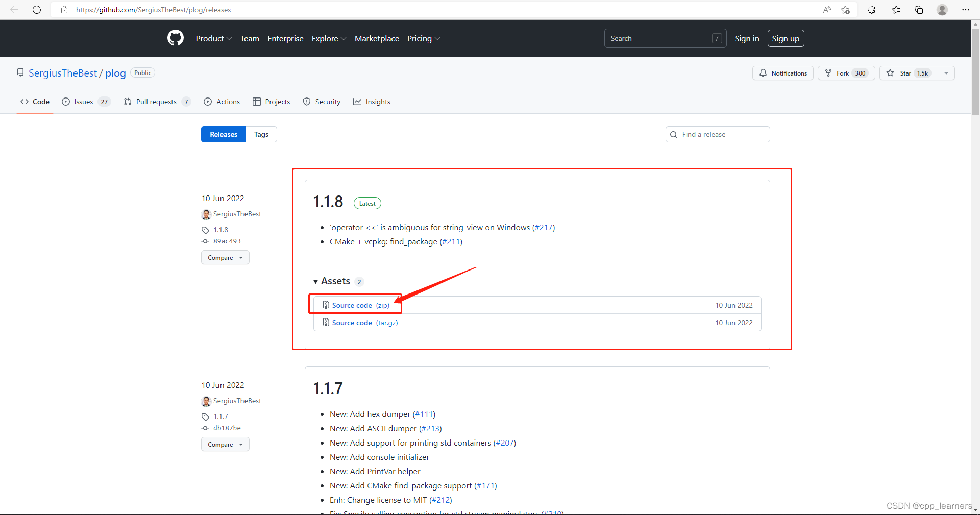Open the Pull requests tab

click(157, 102)
